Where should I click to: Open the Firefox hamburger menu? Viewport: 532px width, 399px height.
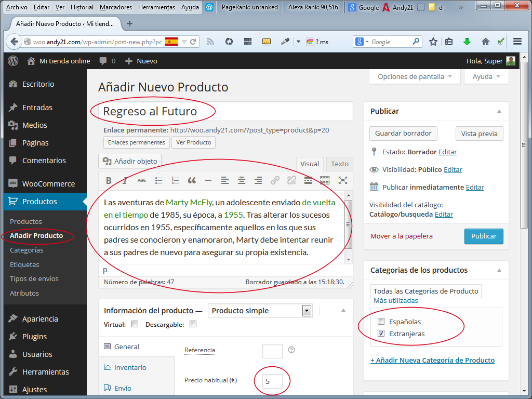tap(517, 42)
